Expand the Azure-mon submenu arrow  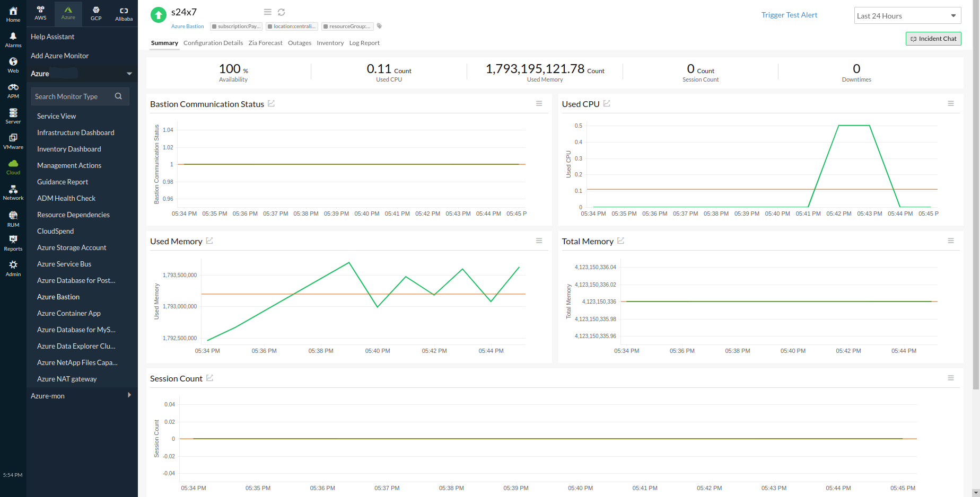point(129,395)
